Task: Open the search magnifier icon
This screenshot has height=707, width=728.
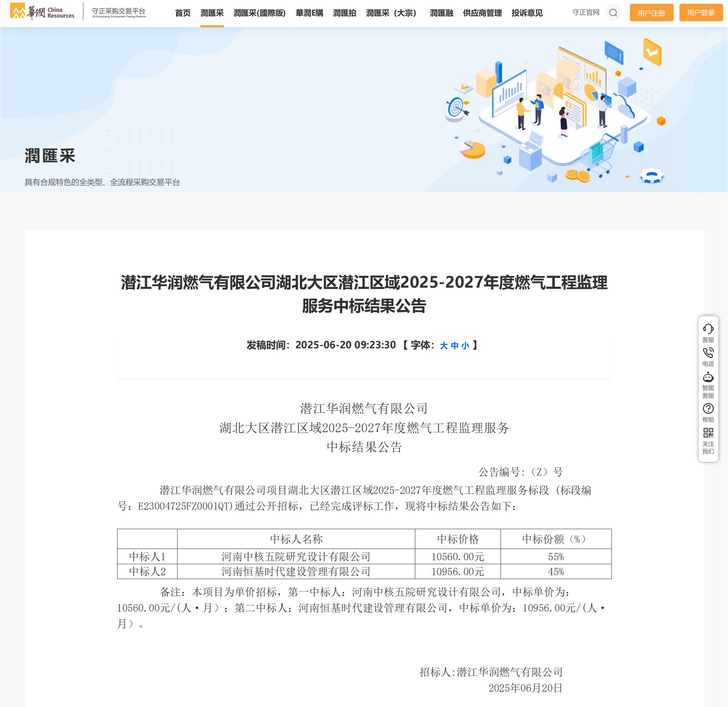Action: pos(613,13)
